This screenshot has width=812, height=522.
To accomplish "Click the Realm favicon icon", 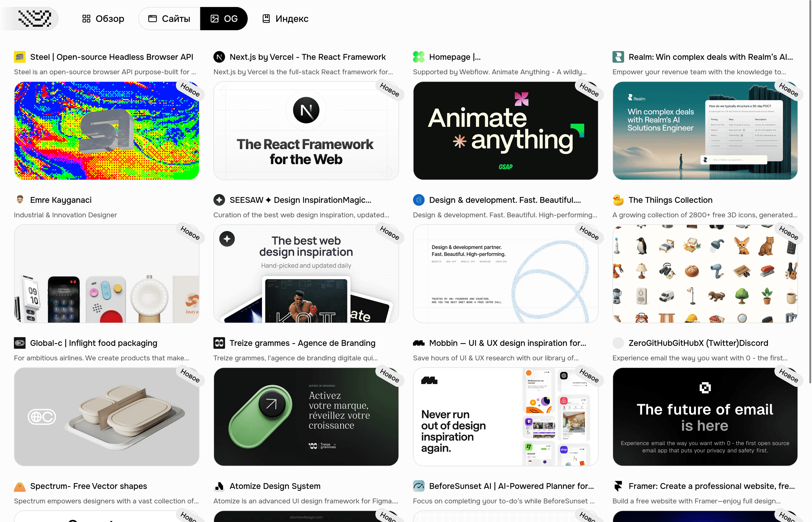I will 618,57.
